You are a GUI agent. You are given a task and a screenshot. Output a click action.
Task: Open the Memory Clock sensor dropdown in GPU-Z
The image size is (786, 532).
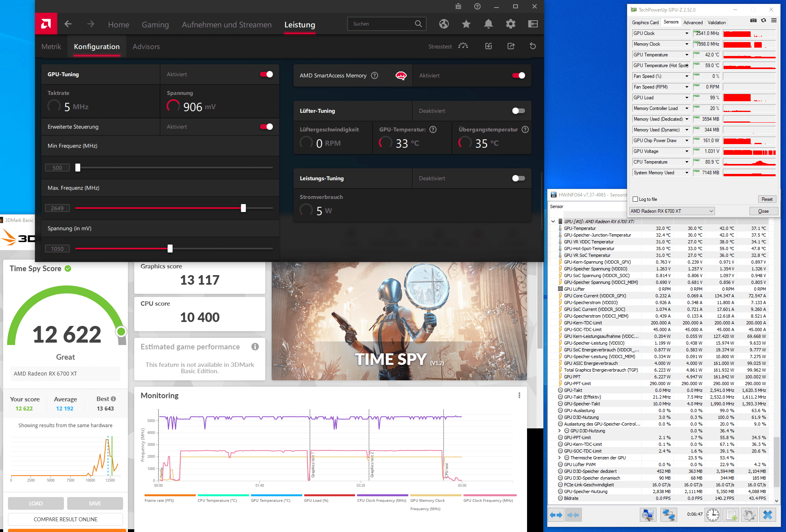point(687,44)
